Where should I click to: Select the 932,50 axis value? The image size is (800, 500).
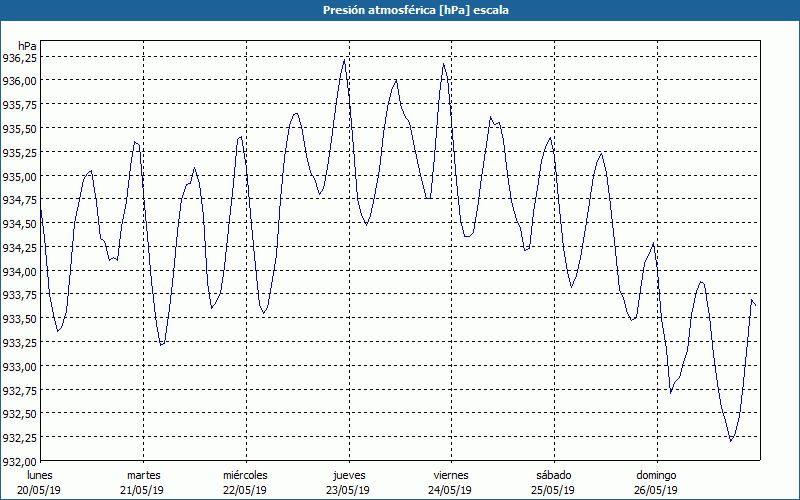point(20,414)
